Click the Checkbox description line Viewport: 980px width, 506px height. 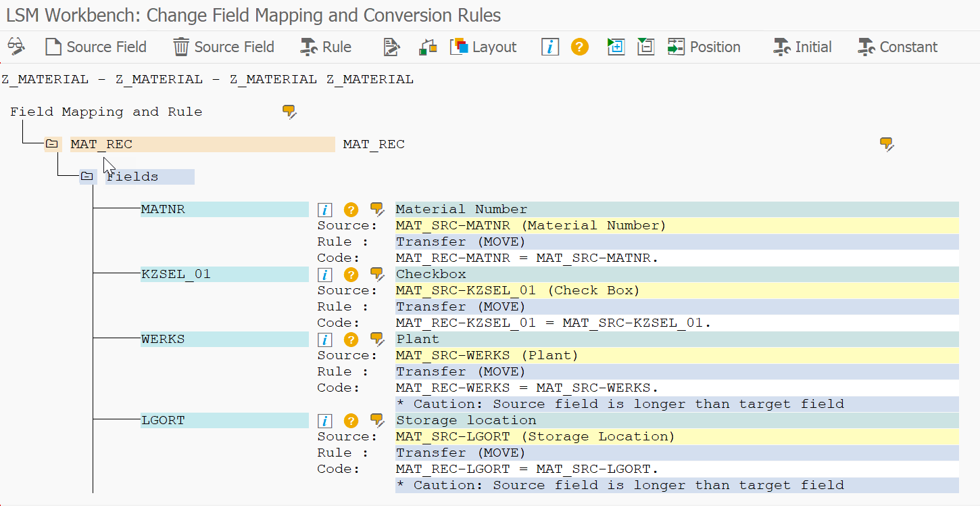pyautogui.click(x=677, y=274)
